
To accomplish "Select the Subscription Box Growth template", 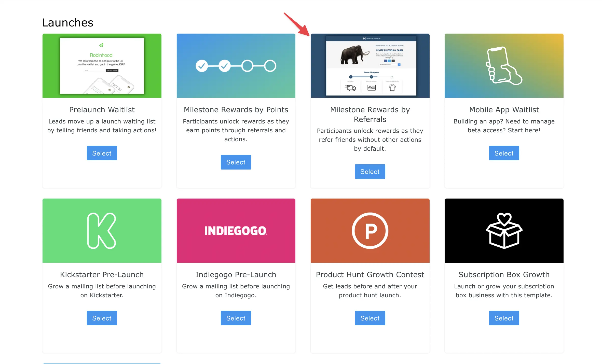I will 504,318.
